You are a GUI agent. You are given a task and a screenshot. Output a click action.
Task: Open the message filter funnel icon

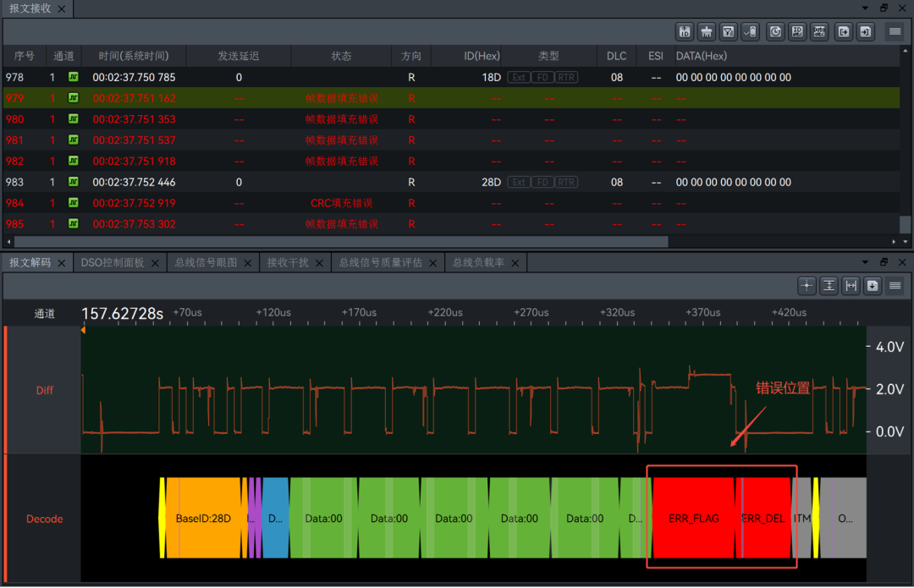click(x=729, y=31)
